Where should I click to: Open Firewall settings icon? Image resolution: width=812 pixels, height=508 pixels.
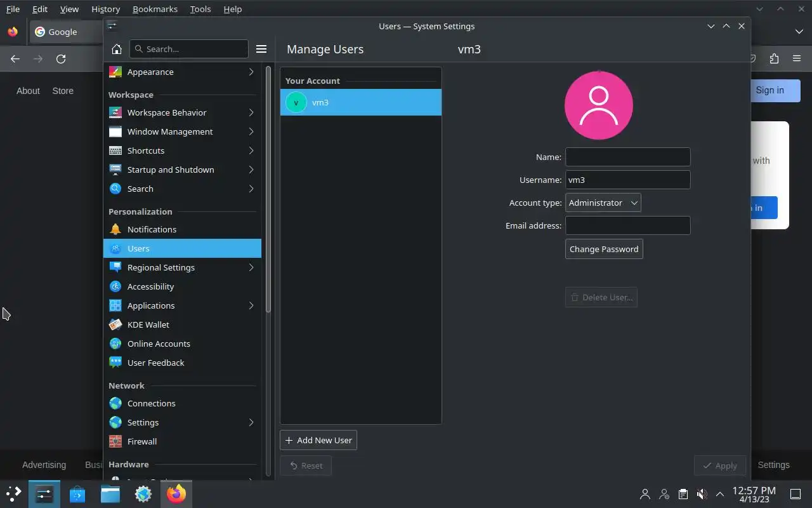pyautogui.click(x=115, y=441)
